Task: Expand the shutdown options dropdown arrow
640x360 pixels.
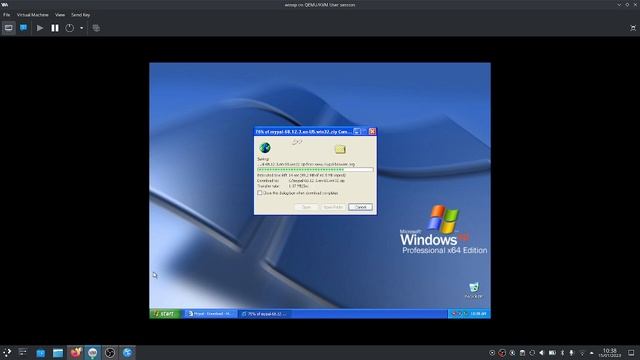Action: (x=81, y=28)
